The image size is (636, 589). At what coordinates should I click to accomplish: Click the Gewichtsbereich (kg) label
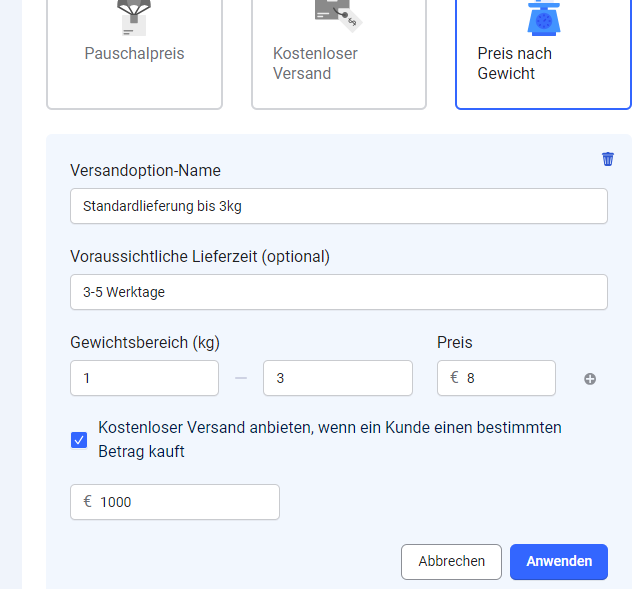[145, 342]
